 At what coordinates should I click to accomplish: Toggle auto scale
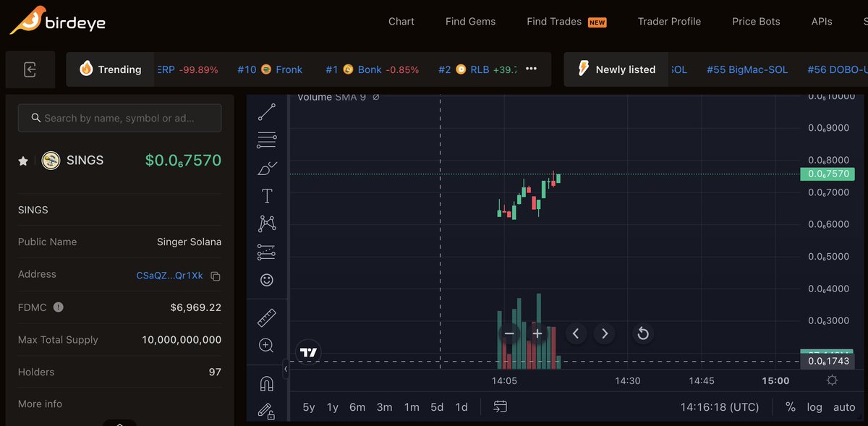[844, 407]
